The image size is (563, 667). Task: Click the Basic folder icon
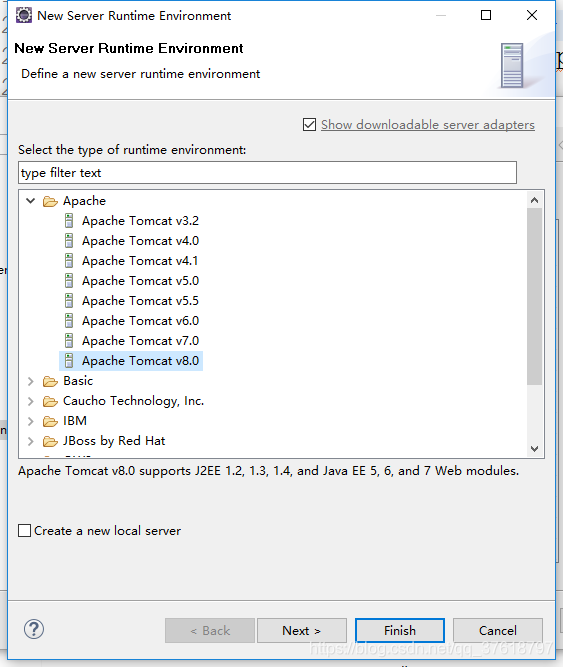50,381
